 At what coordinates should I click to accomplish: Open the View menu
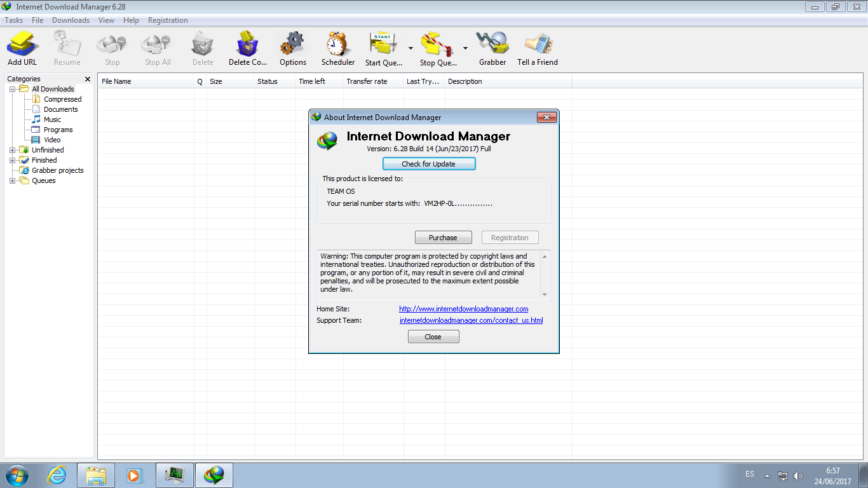(x=107, y=20)
